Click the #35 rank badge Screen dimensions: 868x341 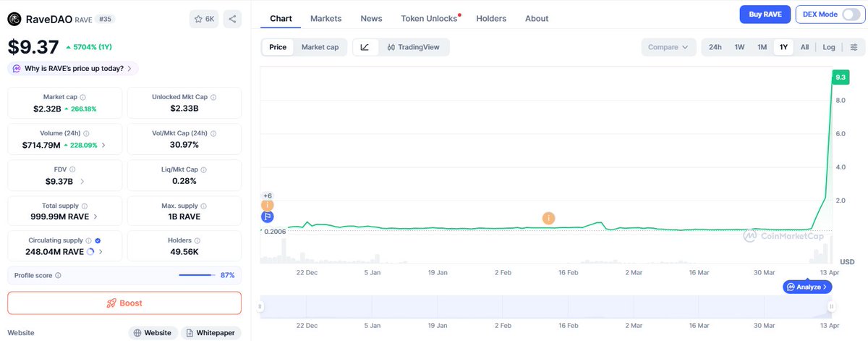[104, 20]
